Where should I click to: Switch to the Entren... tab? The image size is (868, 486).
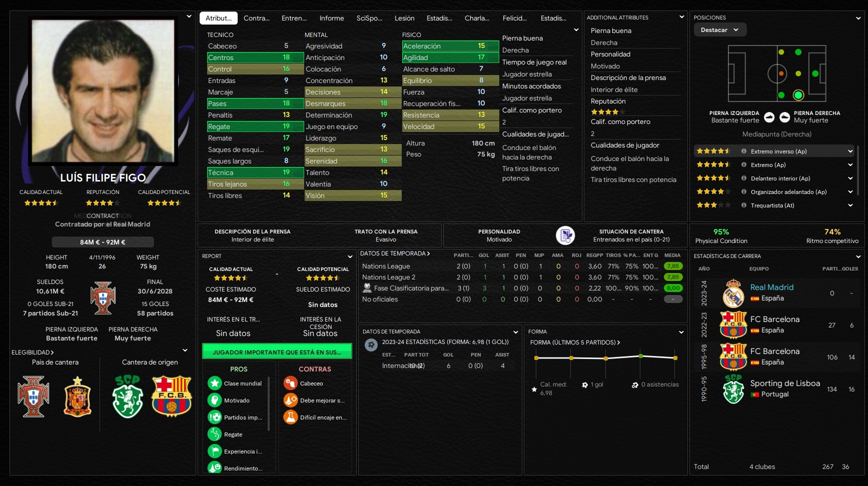point(294,18)
